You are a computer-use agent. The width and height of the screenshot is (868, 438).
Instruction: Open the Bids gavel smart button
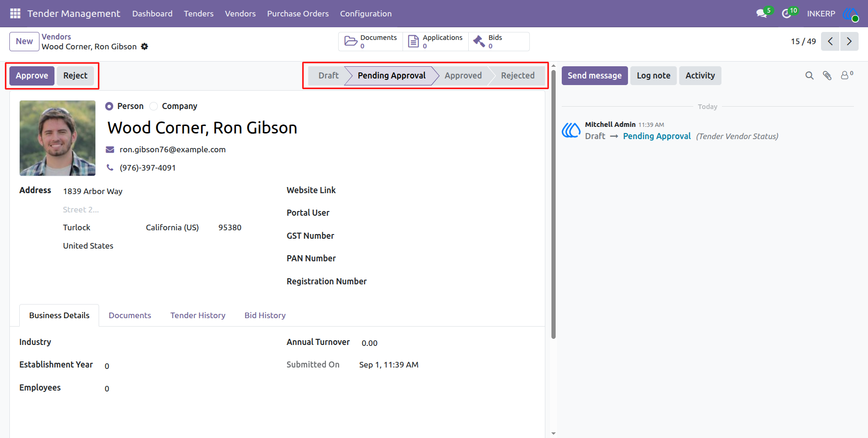pyautogui.click(x=499, y=41)
